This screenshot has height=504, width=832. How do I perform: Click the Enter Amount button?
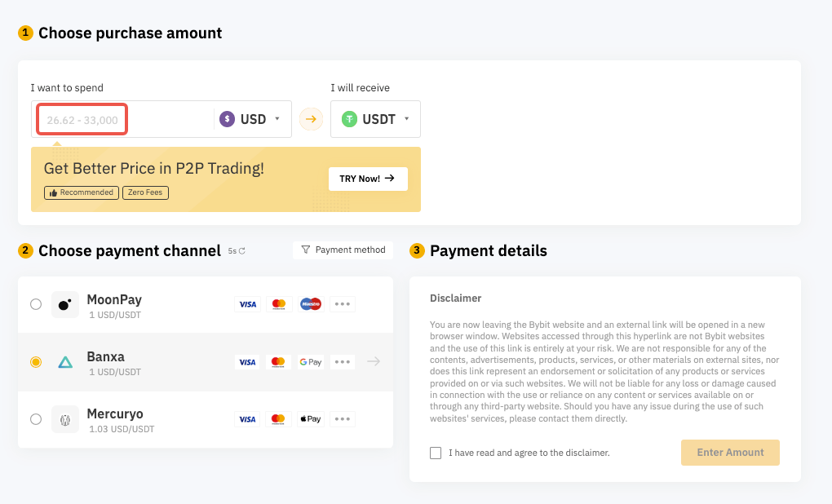coord(730,453)
